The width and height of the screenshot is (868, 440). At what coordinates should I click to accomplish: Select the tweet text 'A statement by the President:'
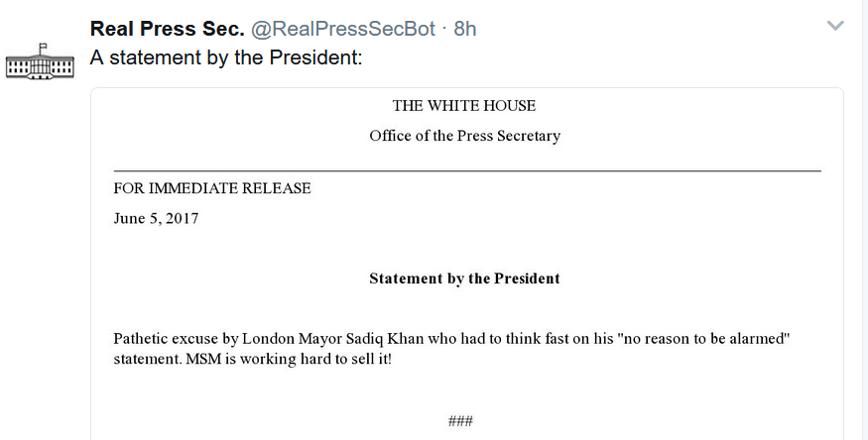coord(226,57)
